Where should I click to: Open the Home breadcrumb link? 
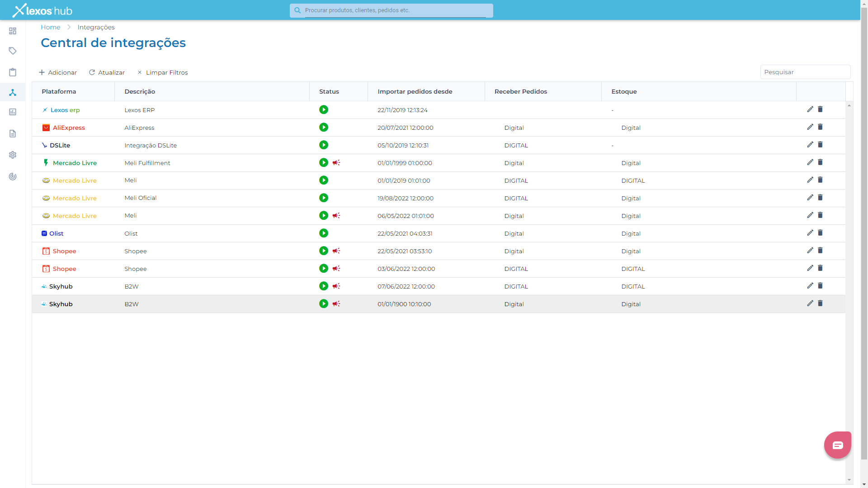coord(50,27)
